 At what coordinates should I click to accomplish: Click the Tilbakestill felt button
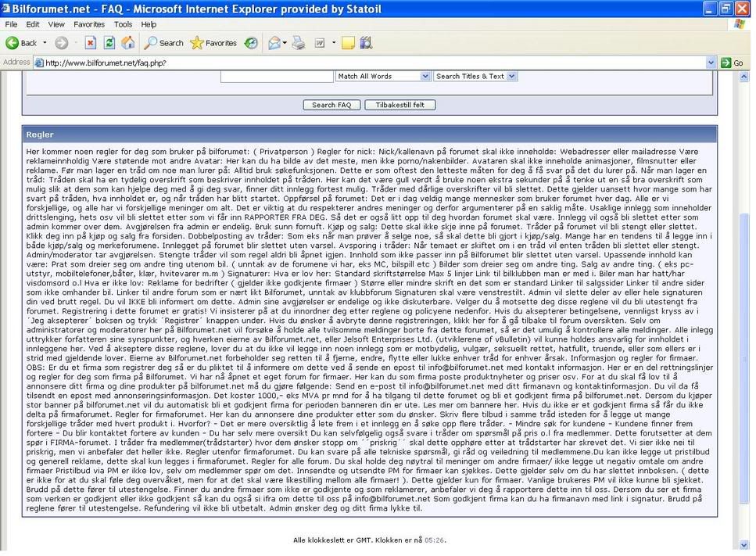(x=399, y=105)
